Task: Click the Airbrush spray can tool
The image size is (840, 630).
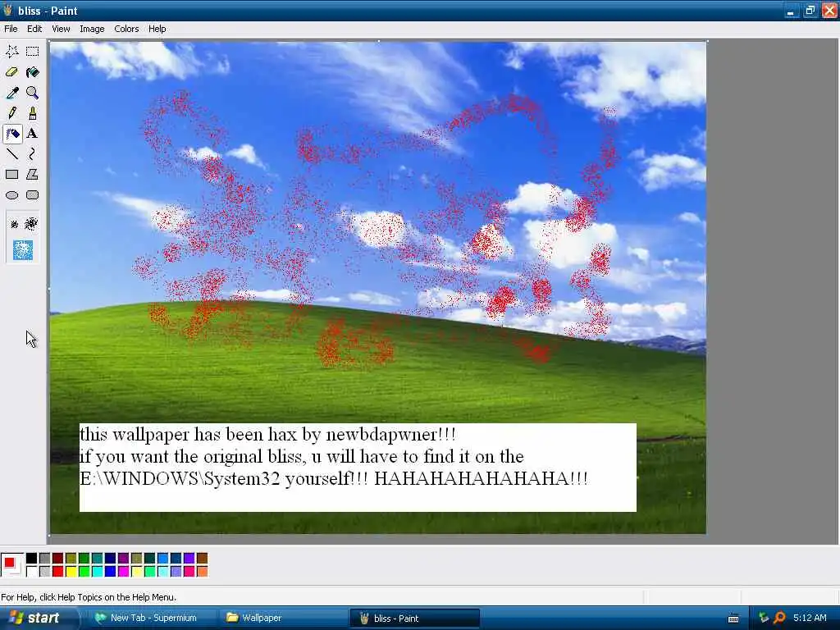Action: (x=11, y=134)
